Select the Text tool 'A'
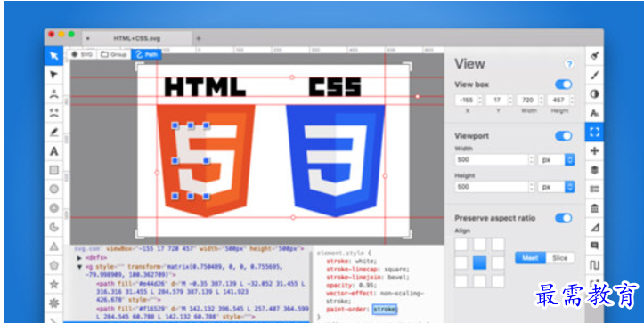 coord(53,151)
